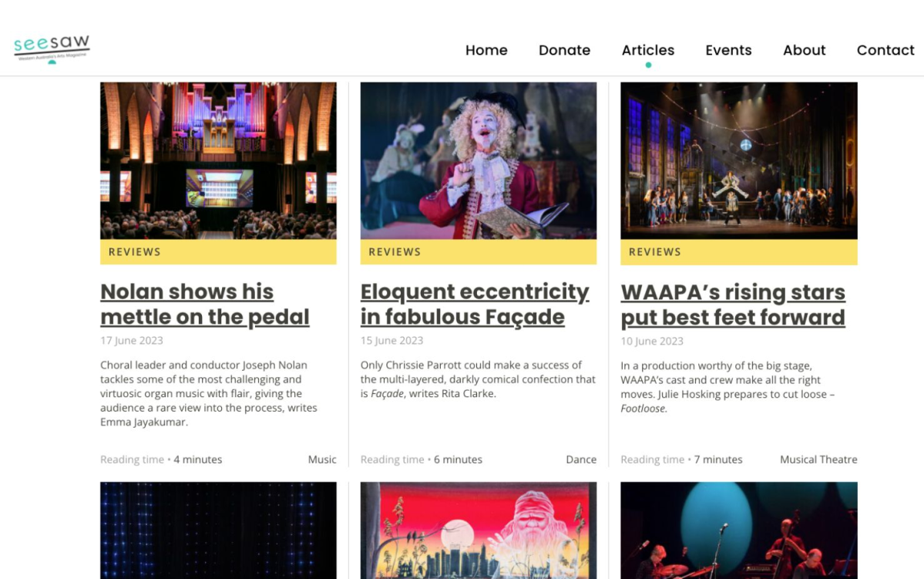Open the Events page
This screenshot has width=924, height=579.
(728, 50)
